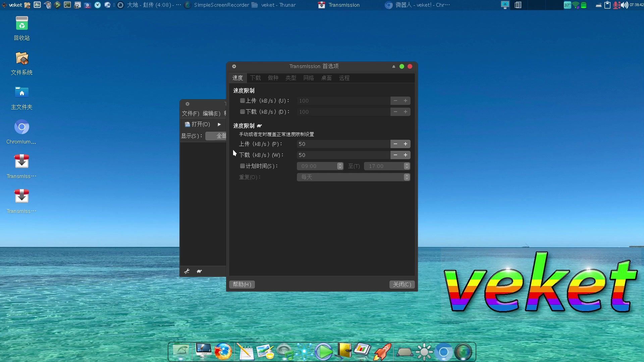Click 打开(O) in main window toolbar

198,124
